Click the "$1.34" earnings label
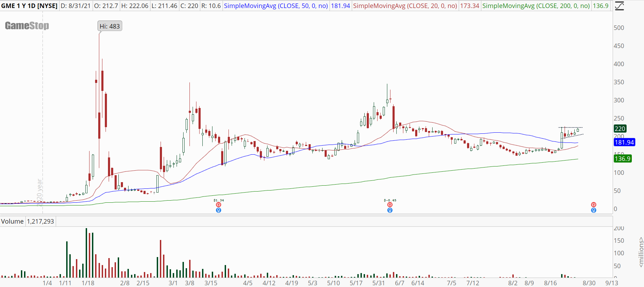The height and width of the screenshot is (287, 644). pyautogui.click(x=219, y=200)
